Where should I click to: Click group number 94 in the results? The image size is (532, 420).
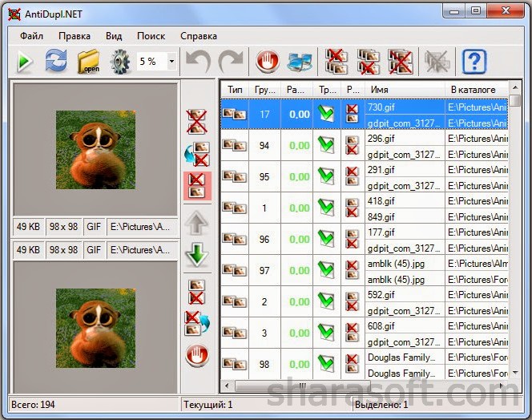click(264, 146)
